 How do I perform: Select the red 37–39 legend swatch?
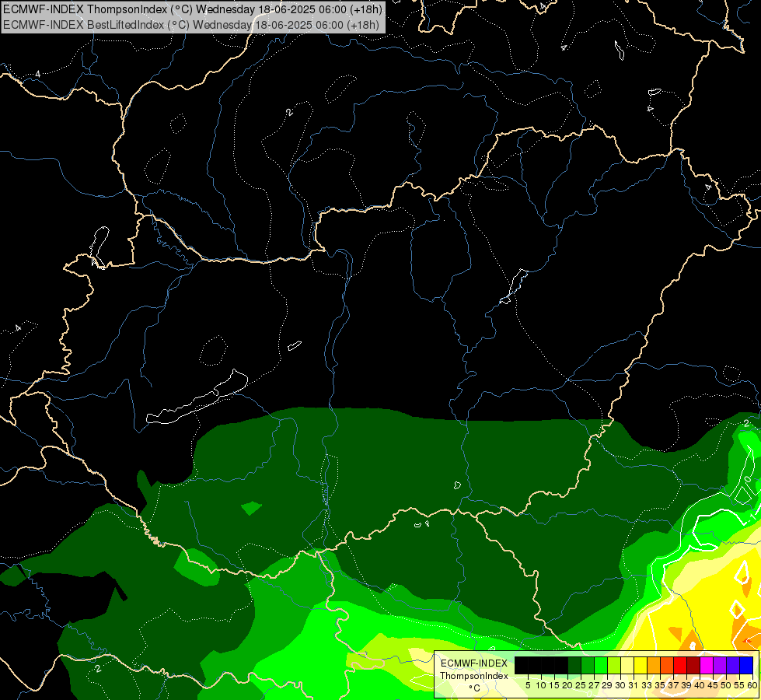(680, 666)
